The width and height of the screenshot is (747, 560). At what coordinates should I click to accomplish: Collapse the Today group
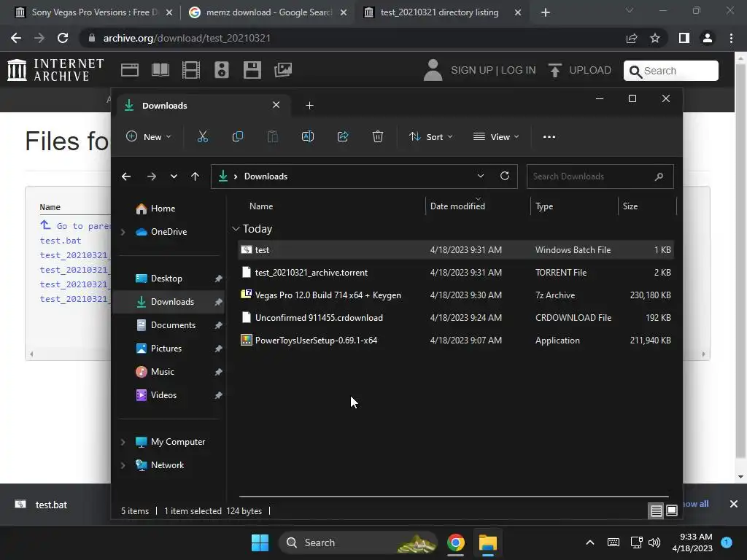coord(236,229)
